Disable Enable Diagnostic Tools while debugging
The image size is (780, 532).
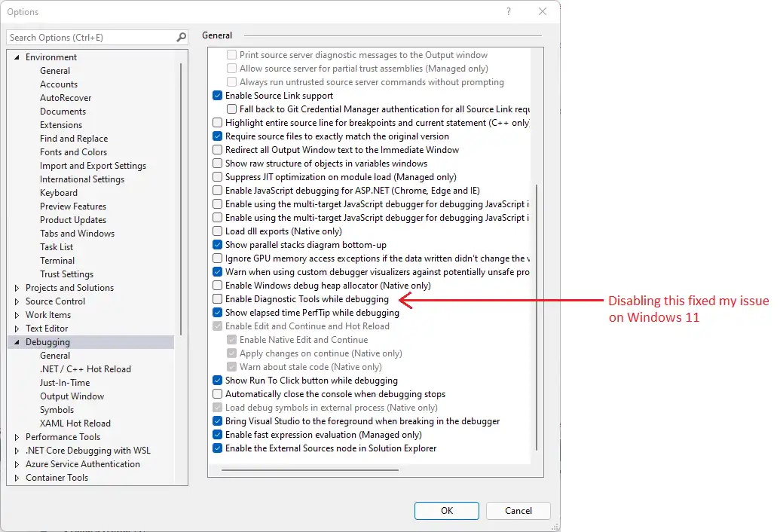[217, 299]
